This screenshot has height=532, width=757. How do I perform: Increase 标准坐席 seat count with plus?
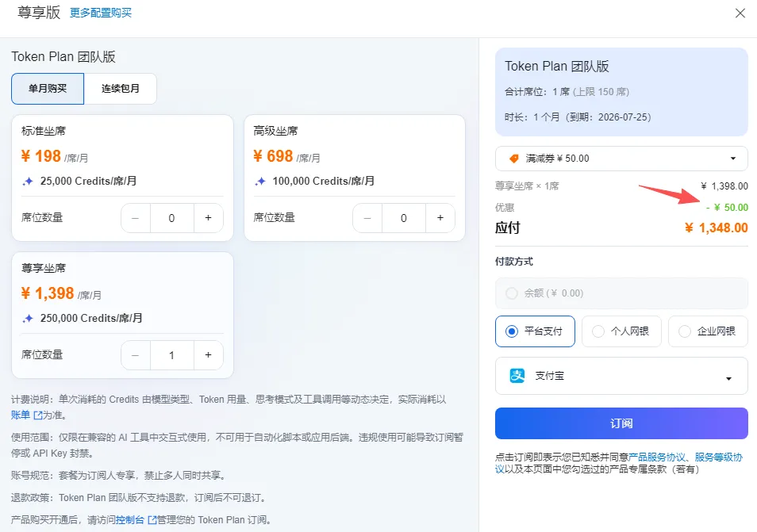208,218
